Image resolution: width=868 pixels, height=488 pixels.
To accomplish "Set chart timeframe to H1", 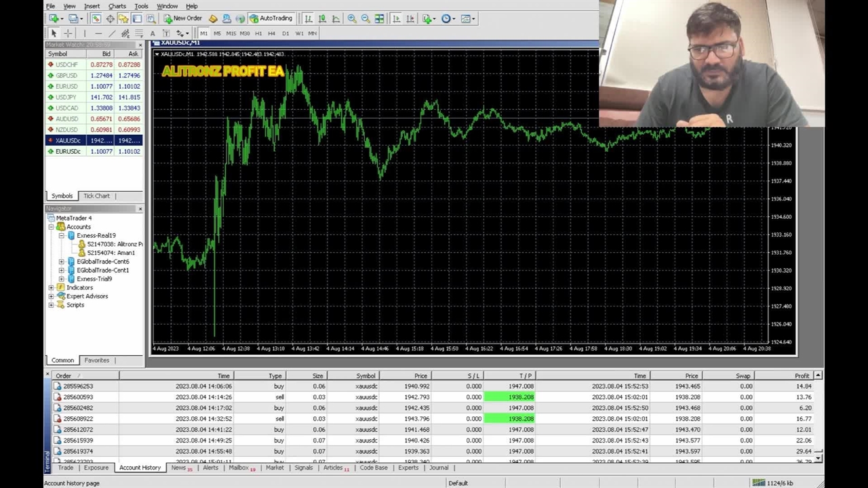I will click(x=258, y=33).
